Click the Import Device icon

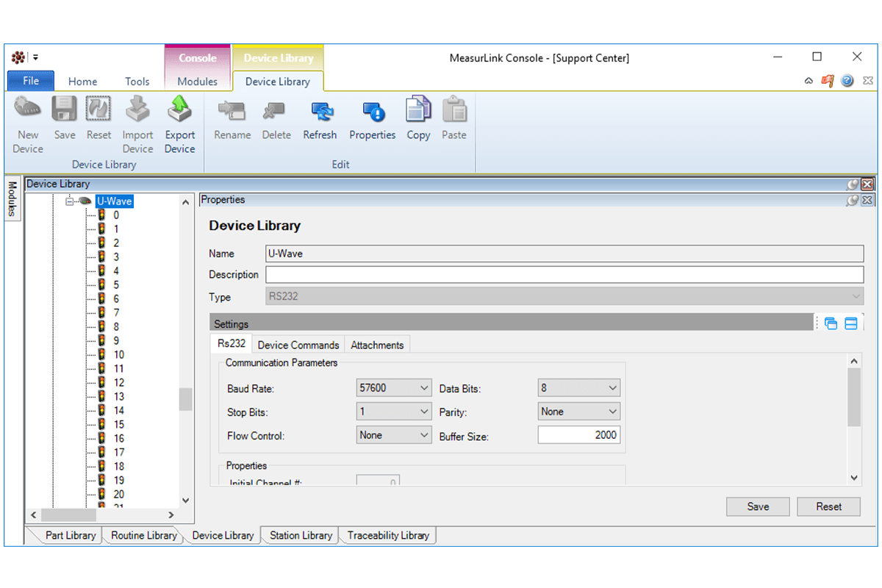coord(137,110)
